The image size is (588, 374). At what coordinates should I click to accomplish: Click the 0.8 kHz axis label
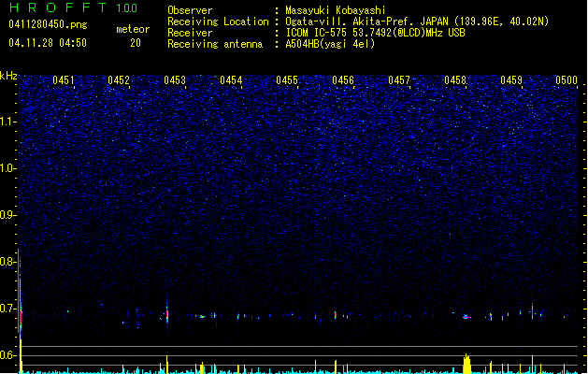7,262
